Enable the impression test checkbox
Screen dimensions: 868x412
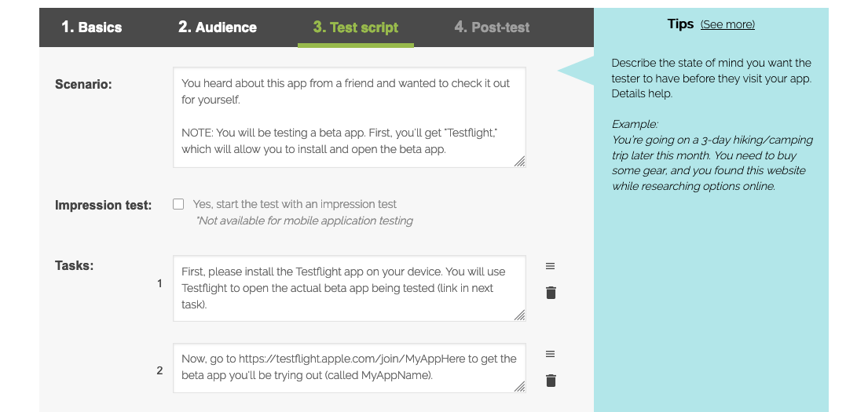coord(178,204)
